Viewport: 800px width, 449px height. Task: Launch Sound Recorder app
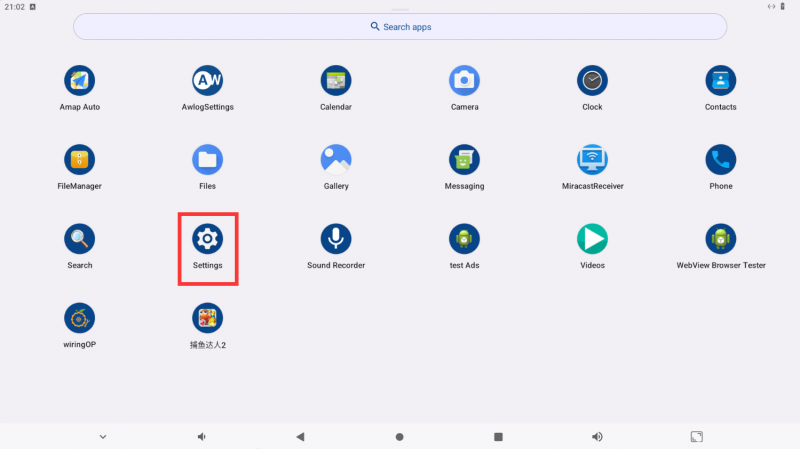coord(336,239)
